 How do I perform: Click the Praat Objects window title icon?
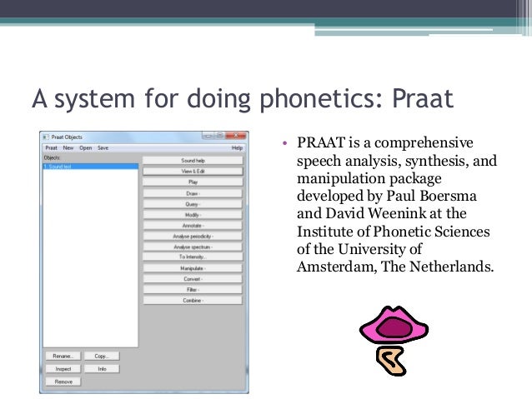tap(46, 137)
